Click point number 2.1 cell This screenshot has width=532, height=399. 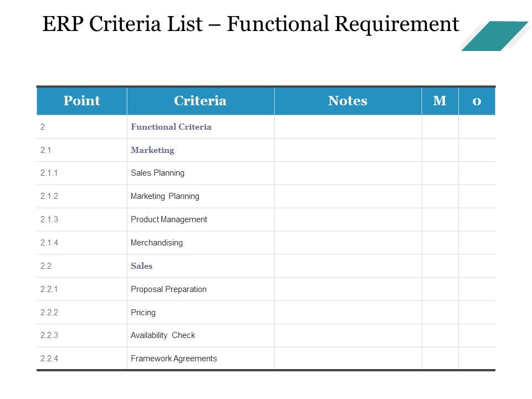pyautogui.click(x=82, y=150)
